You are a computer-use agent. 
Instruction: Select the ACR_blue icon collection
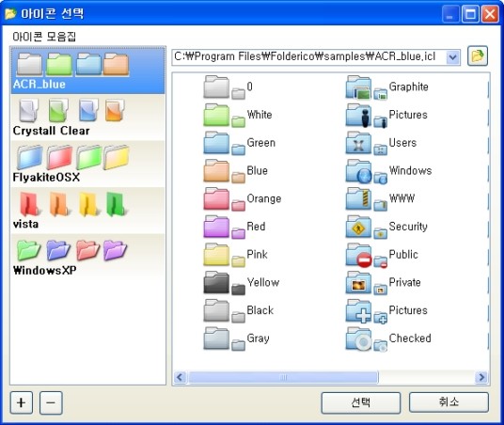(87, 71)
